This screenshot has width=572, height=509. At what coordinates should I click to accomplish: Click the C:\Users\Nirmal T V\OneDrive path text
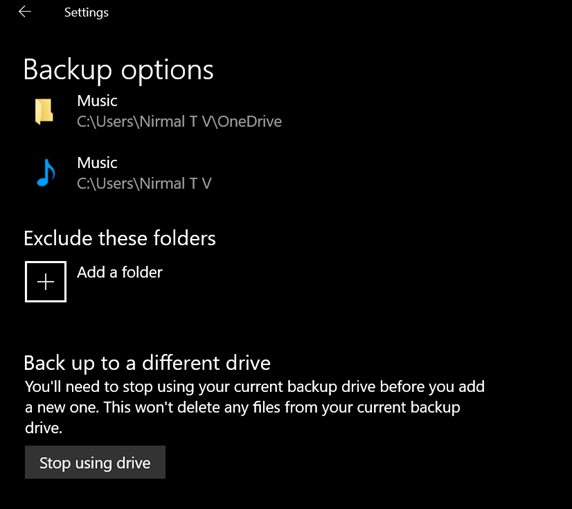coord(179,122)
